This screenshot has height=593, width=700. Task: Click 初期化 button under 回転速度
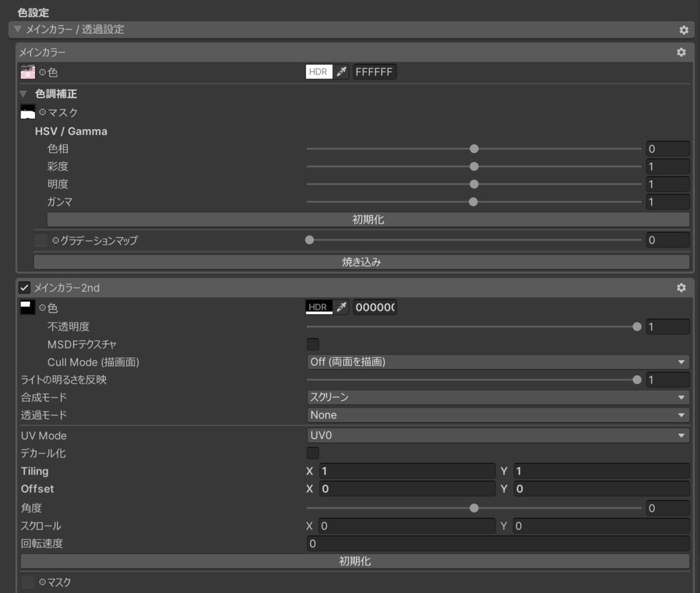coord(355,562)
